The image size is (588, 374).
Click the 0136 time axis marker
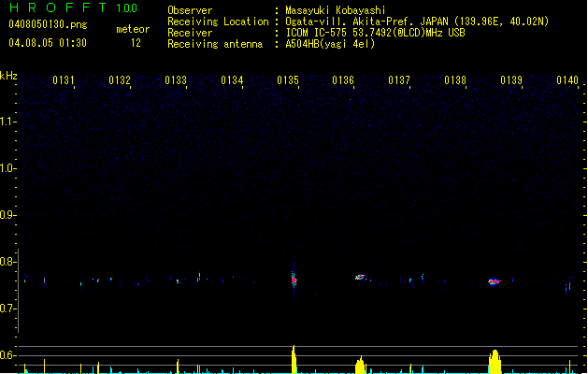coord(343,80)
